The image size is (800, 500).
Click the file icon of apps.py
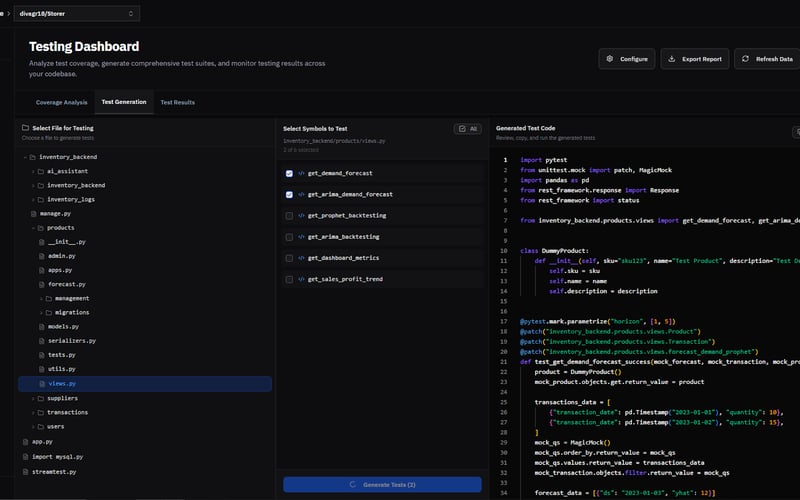click(x=42, y=270)
